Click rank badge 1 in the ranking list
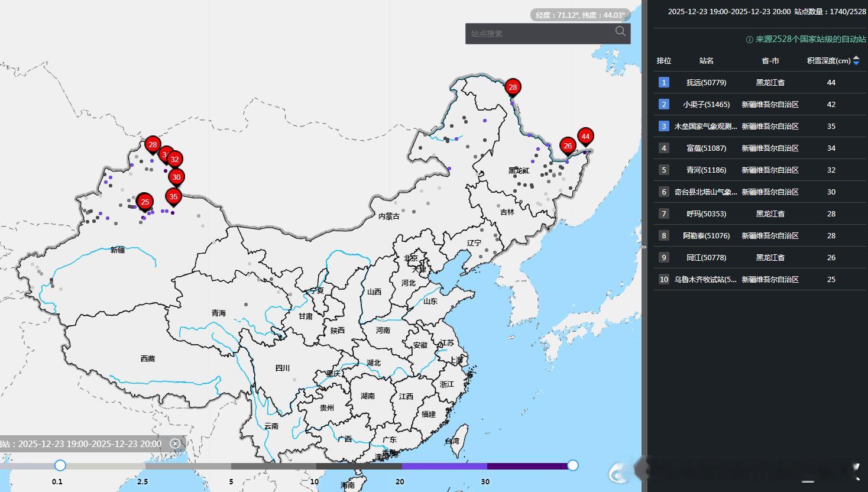The image size is (868, 492). tap(664, 83)
